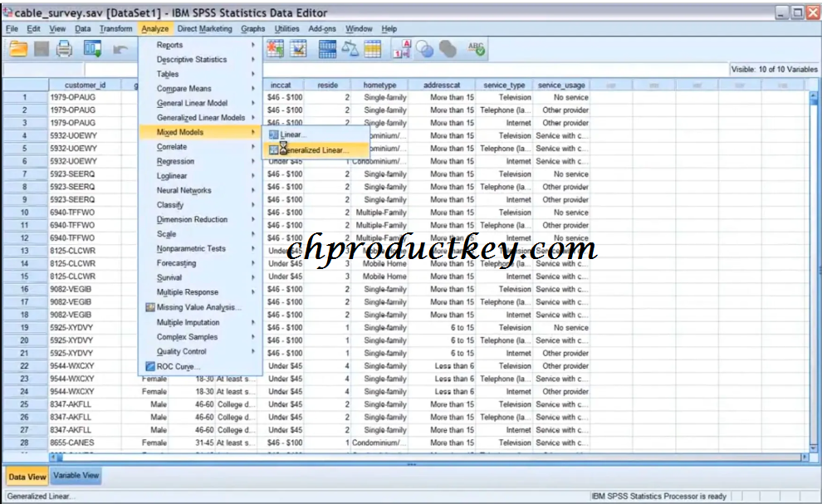Expand the Compare Means submenu arrow

pos(252,89)
